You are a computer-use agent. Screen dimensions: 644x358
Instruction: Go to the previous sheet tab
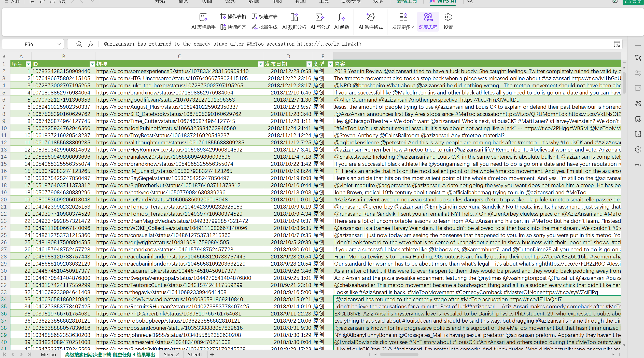point(13,354)
